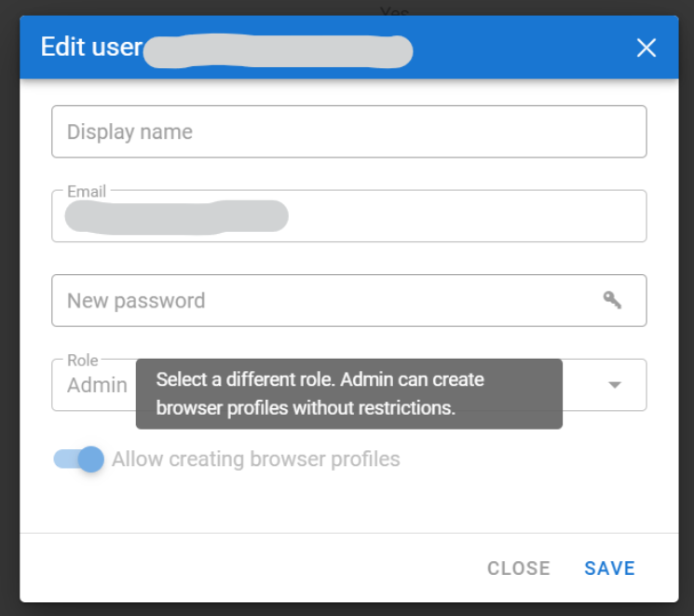Click the floating "Role" field label
This screenshot has height=616, width=694.
[x=83, y=360]
